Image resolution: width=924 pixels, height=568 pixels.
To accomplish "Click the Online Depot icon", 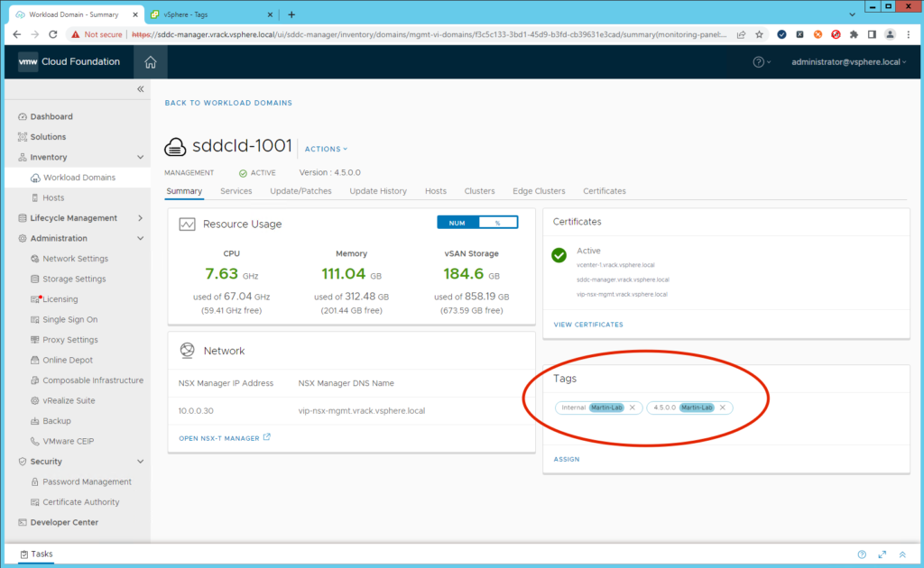I will [x=35, y=361].
